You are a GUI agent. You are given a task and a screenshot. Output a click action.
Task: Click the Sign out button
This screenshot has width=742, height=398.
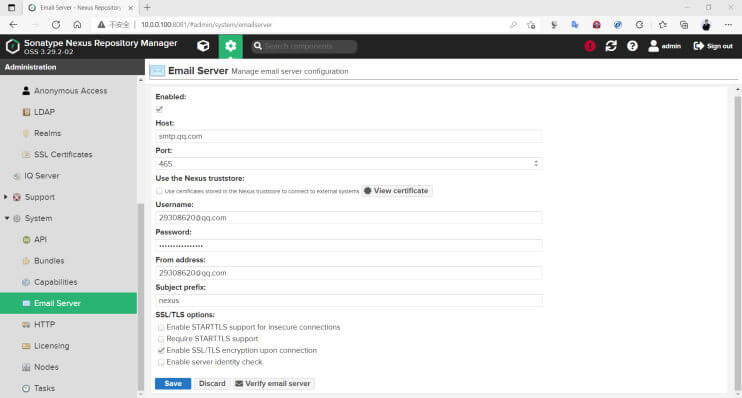713,46
